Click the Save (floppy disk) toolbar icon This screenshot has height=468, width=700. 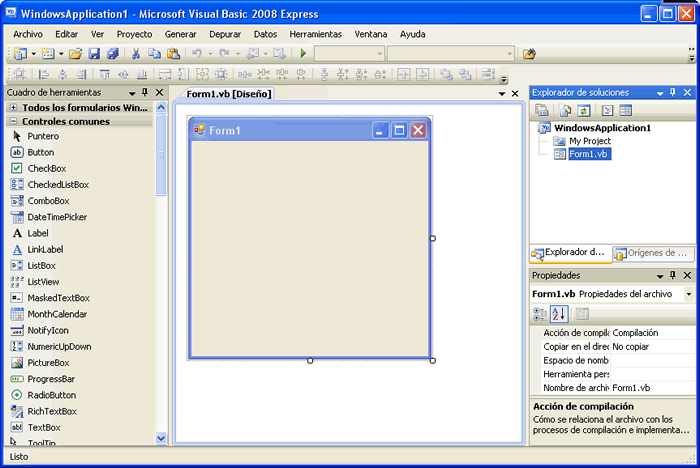tap(94, 54)
